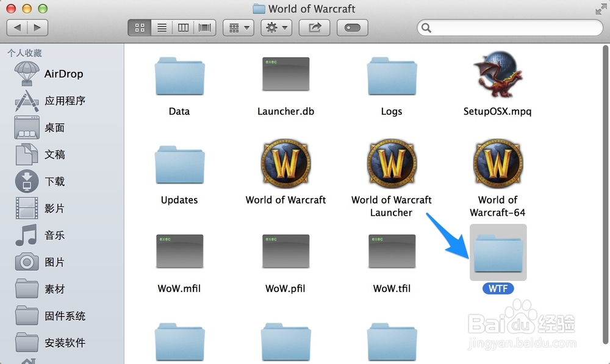Switch to Cover Flow view mode
The image size is (610, 364).
[204, 27]
